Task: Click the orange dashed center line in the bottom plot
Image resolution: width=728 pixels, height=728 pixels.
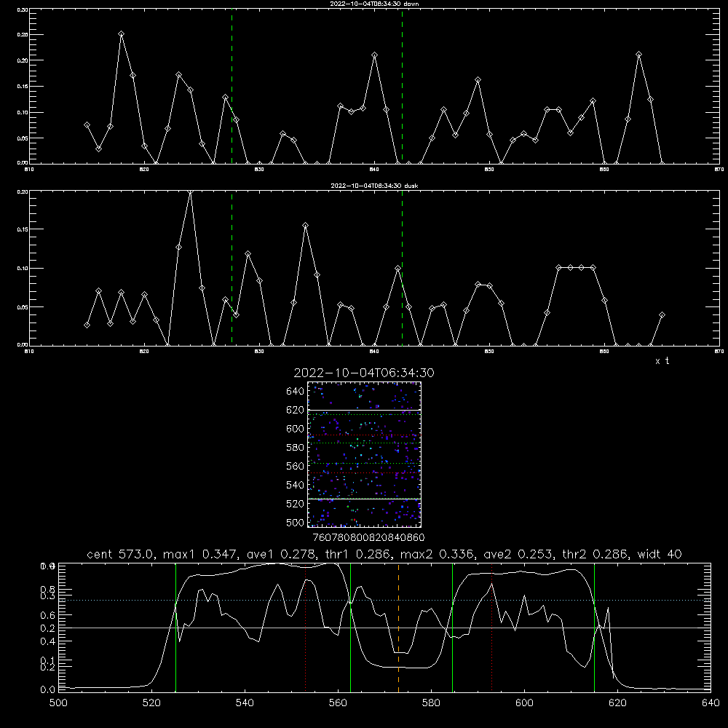Action: 398,627
